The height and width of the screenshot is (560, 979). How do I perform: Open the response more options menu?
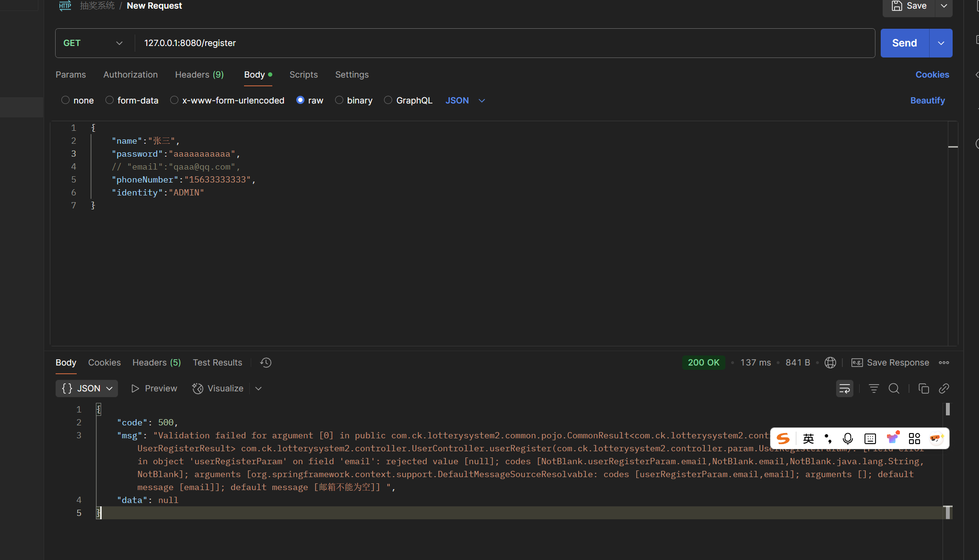(944, 363)
